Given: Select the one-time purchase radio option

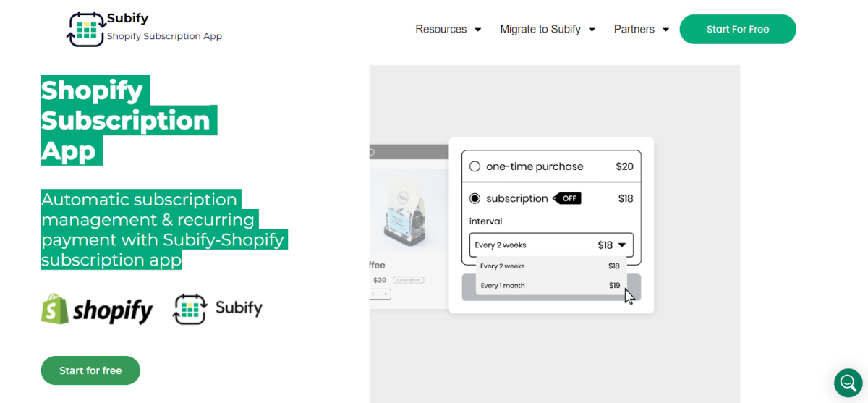Looking at the screenshot, I should [475, 166].
